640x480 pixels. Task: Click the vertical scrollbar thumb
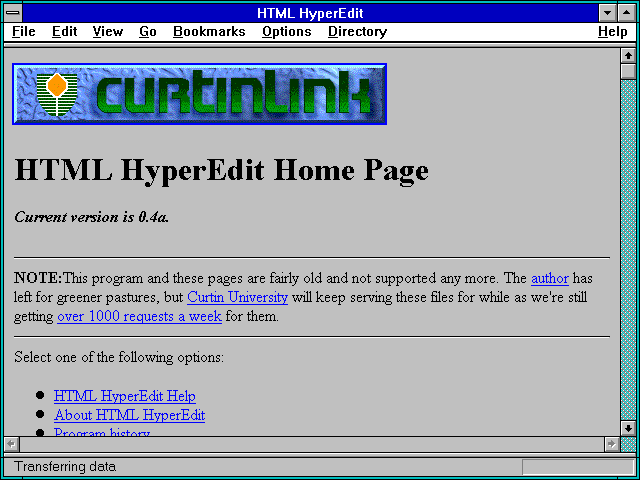coord(629,71)
